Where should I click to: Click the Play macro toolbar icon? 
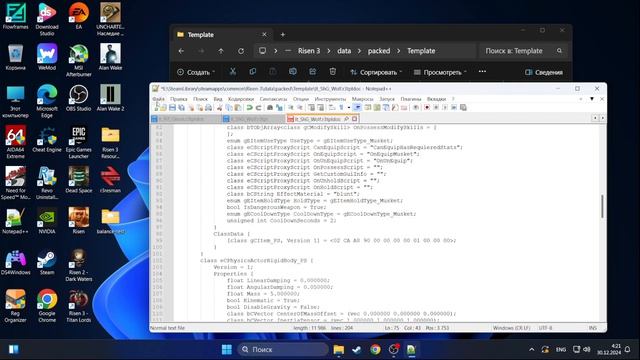pyautogui.click(x=445, y=107)
